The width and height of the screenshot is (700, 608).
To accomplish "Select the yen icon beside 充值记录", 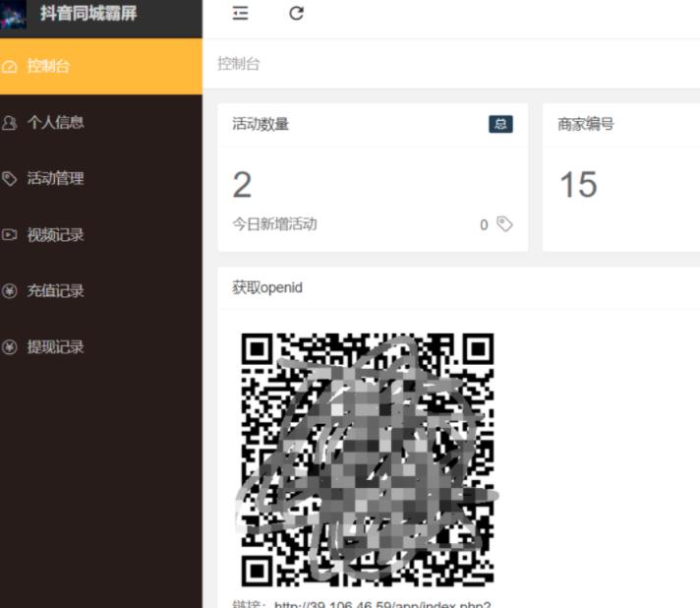I will coord(10,291).
